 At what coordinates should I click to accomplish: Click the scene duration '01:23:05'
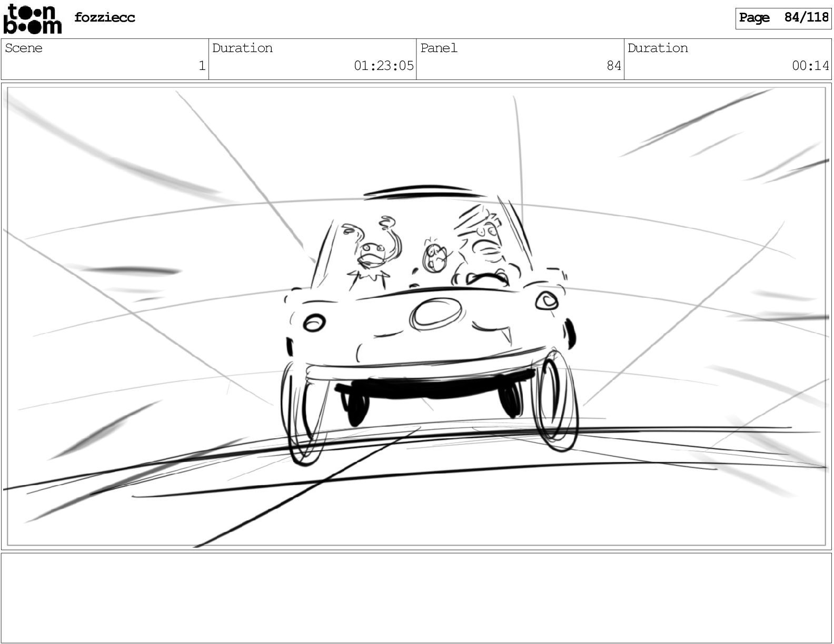coord(384,66)
